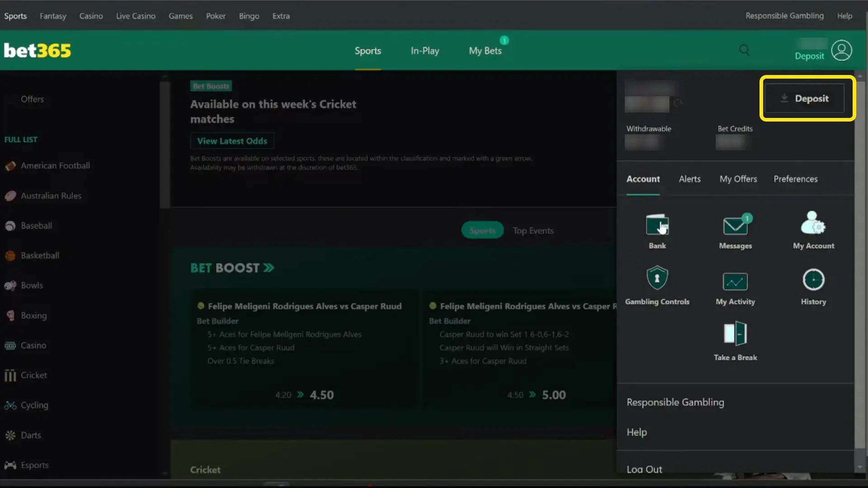The height and width of the screenshot is (488, 868).
Task: Click the search magnifier icon
Action: coord(744,50)
